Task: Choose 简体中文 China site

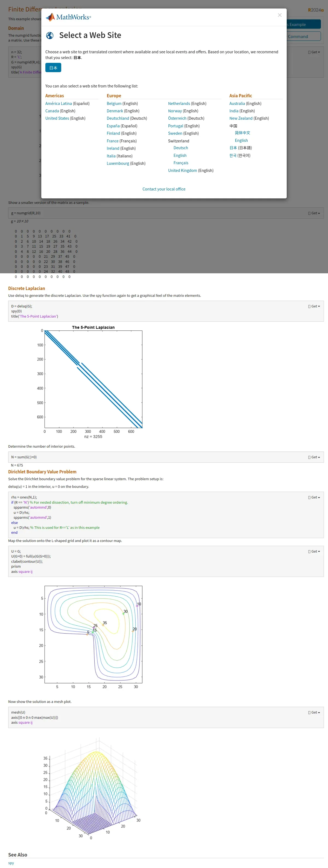Action: 242,133
